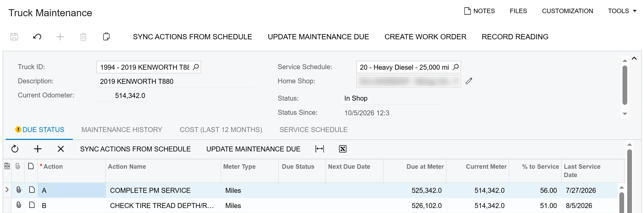Click the Save icon in the main toolbar
This screenshot has width=644, height=213.
(x=14, y=37)
